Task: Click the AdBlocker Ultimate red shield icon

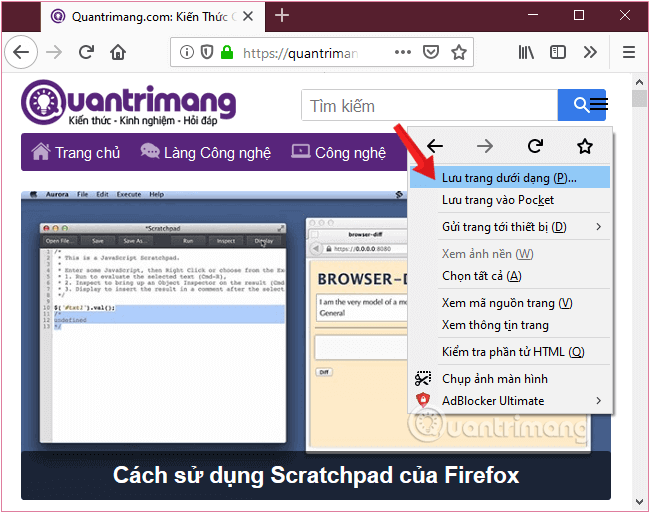Action: click(423, 400)
